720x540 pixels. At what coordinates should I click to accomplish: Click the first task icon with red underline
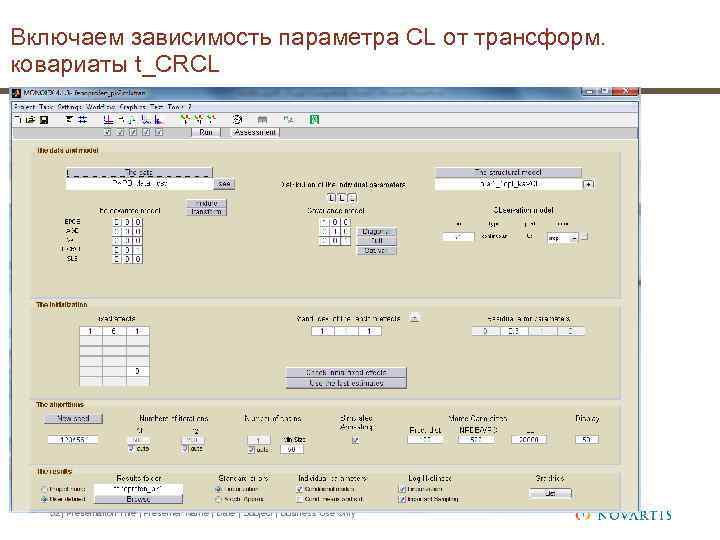108,120
